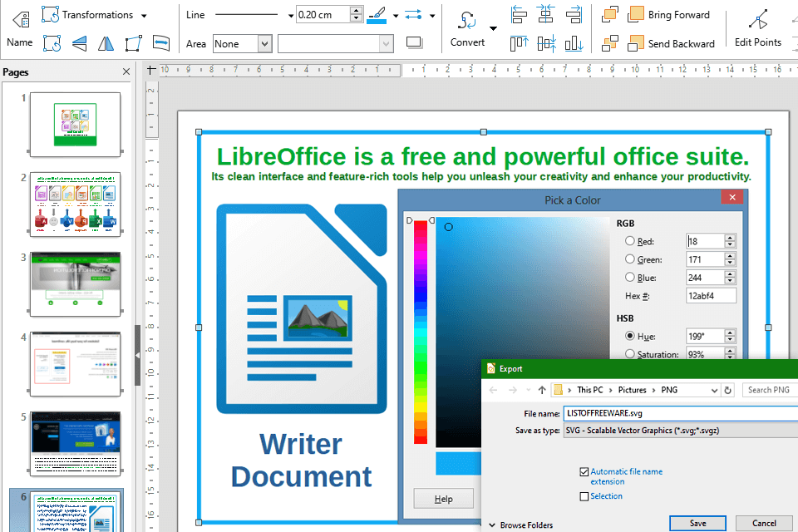The width and height of the screenshot is (798, 532).
Task: Click the ruler origin crosshair corner
Action: [151, 70]
